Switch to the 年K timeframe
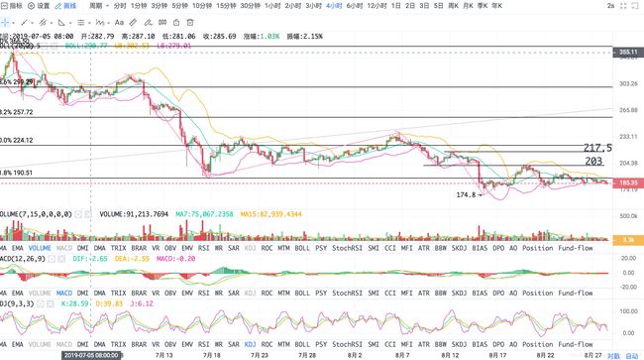Screen dimensions: 644x360 coord(496,6)
